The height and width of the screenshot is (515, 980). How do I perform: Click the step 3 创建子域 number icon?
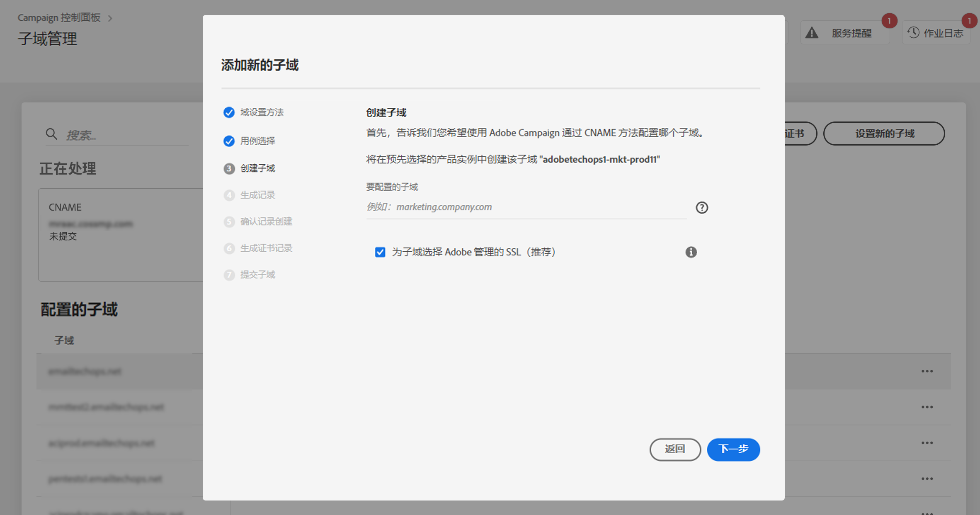[x=229, y=168]
